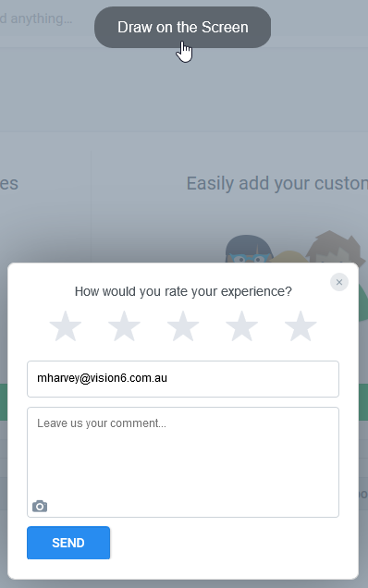Click the character wearing blue glasses
Screen dimensions: 368x588
tap(248, 249)
